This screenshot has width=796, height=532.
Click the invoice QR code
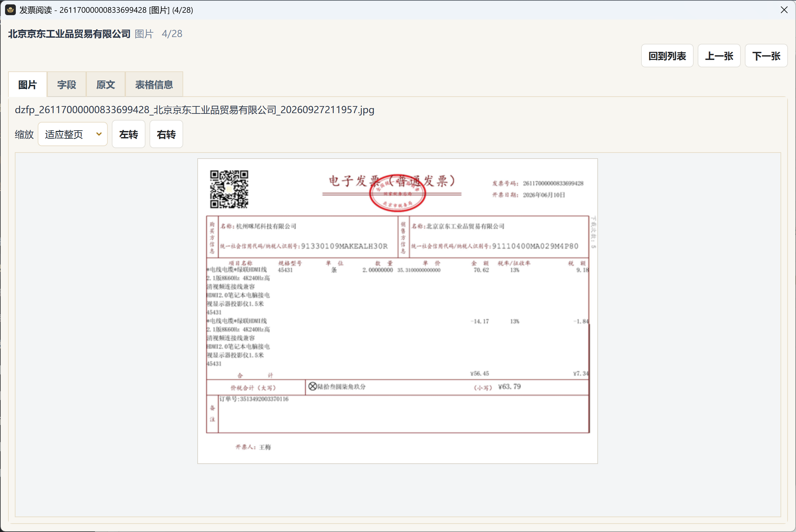[x=229, y=189]
